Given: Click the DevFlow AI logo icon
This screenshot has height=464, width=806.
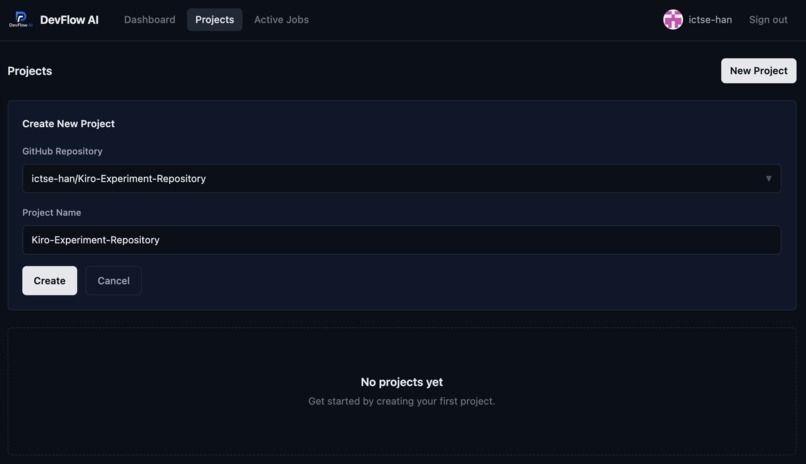Looking at the screenshot, I should (x=21, y=20).
